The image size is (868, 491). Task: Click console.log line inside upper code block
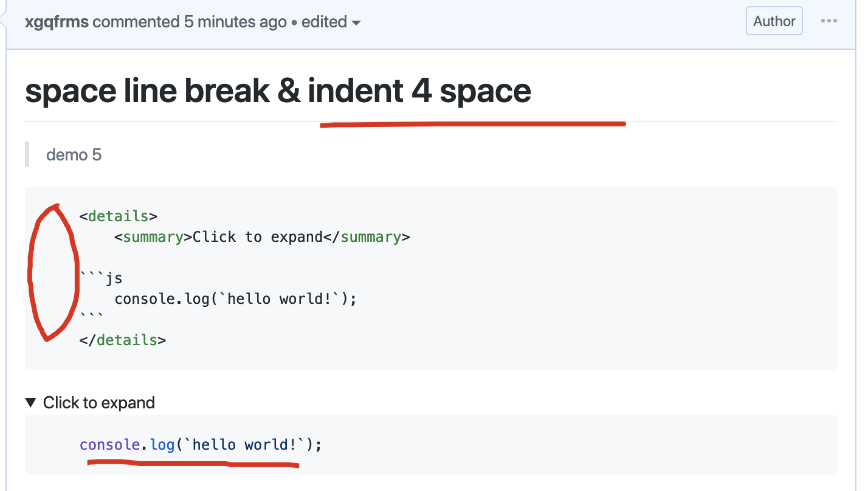pos(235,299)
